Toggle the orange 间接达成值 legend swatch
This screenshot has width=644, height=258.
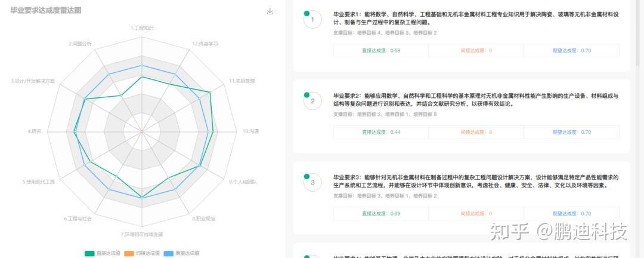129,253
